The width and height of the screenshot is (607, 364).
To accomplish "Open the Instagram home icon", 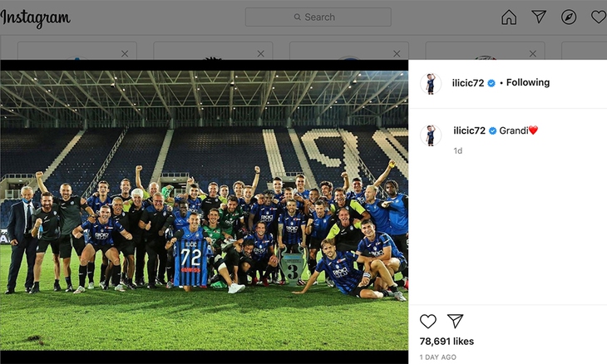I will (x=509, y=17).
